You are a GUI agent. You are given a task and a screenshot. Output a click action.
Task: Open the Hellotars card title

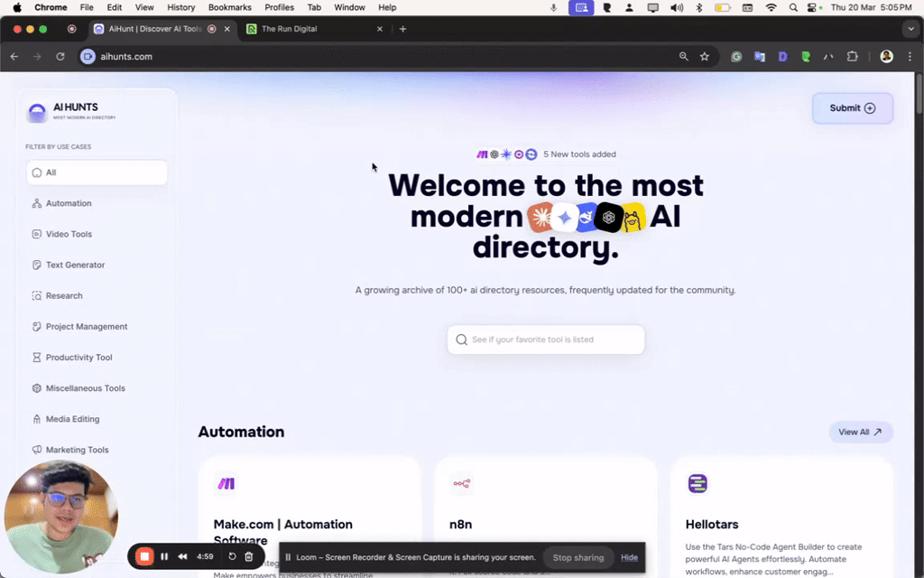711,525
